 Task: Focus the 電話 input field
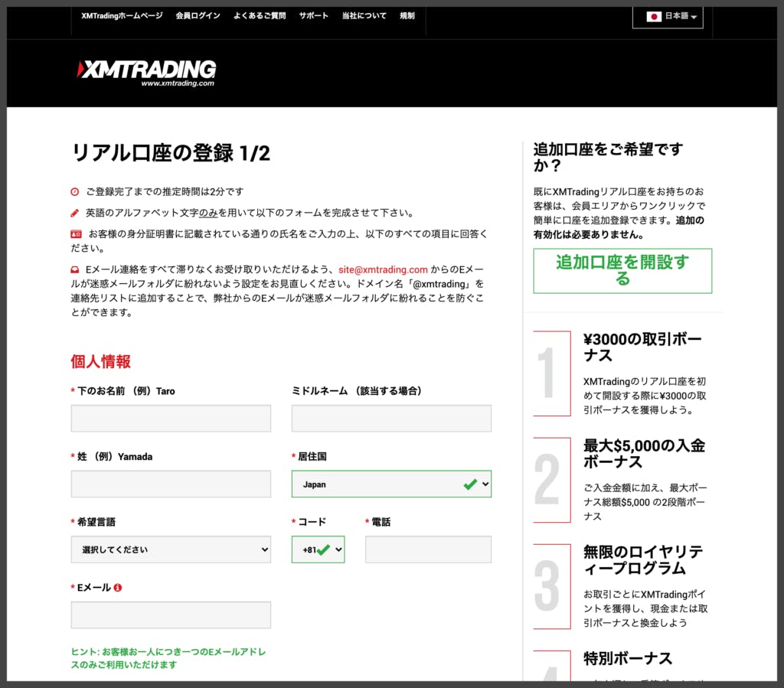point(428,549)
